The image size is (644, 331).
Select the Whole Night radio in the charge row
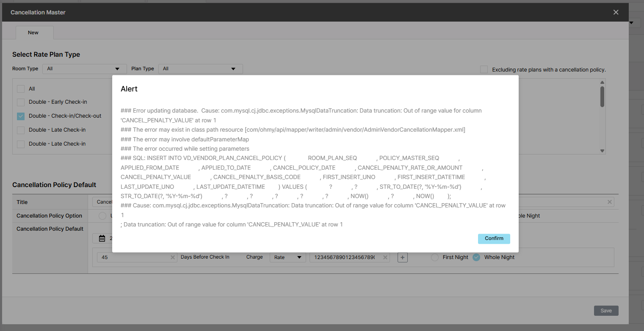tap(476, 257)
